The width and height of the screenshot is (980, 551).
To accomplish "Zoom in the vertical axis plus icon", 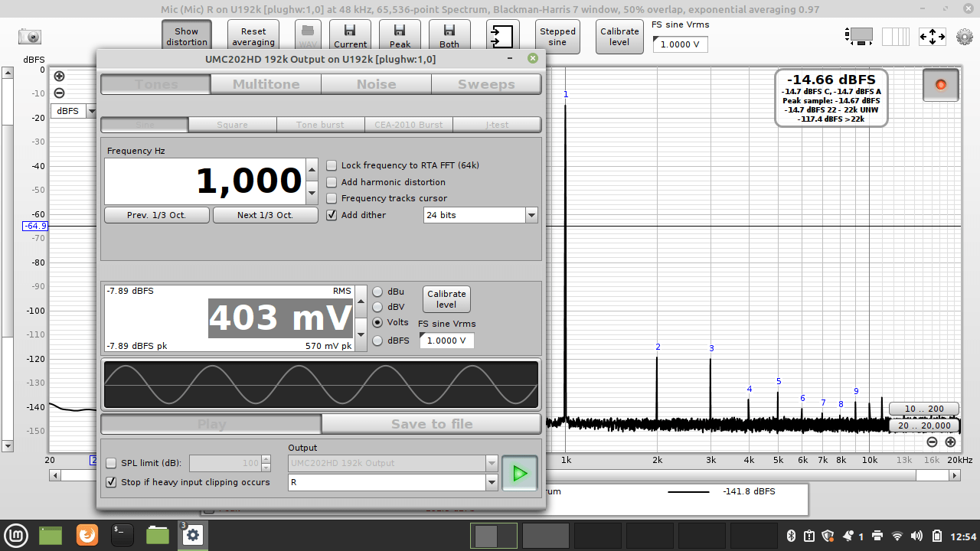I will [59, 77].
